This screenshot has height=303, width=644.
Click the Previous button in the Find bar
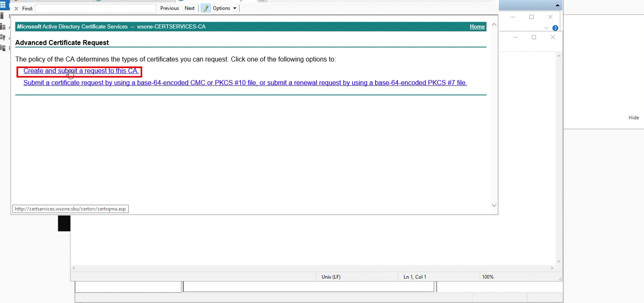(169, 8)
